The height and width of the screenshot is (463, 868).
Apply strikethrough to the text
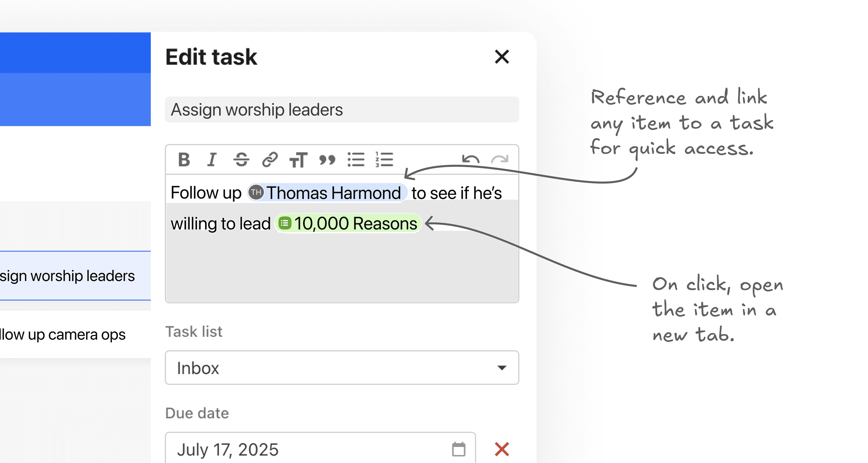click(x=241, y=160)
